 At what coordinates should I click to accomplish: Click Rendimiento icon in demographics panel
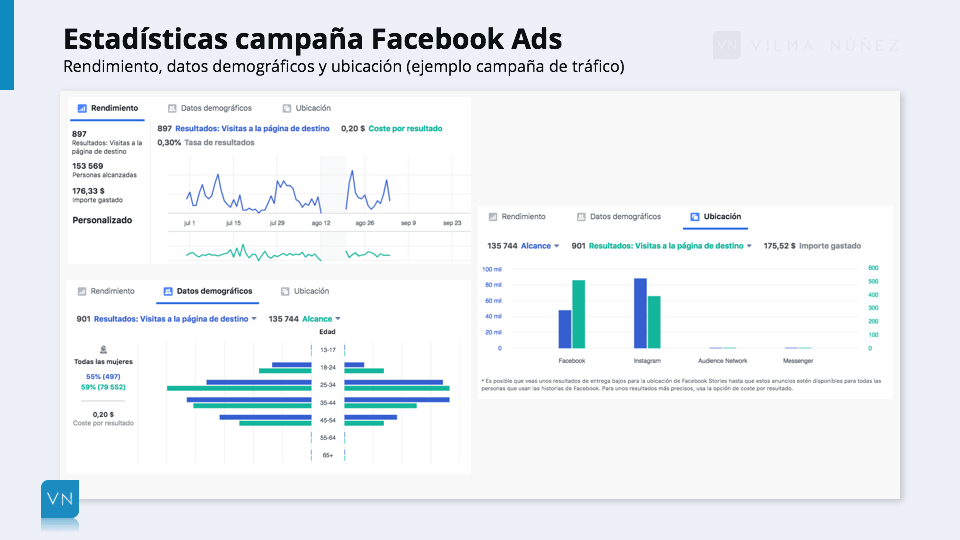coord(82,291)
